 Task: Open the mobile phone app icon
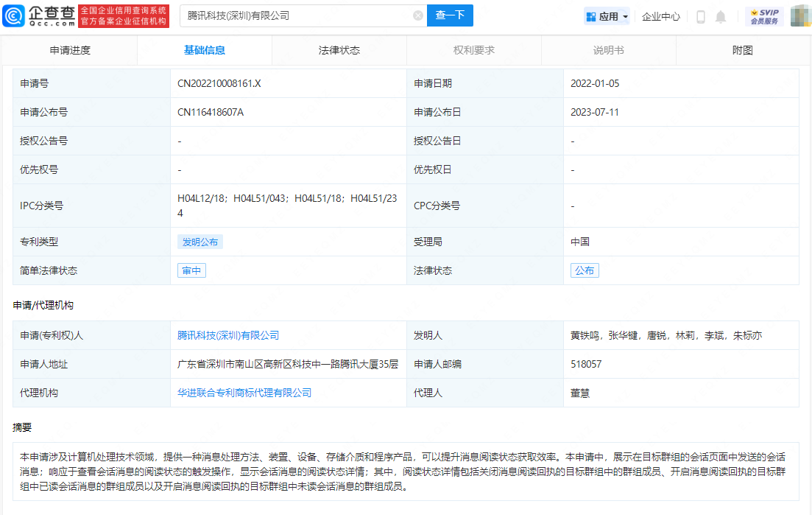(701, 17)
